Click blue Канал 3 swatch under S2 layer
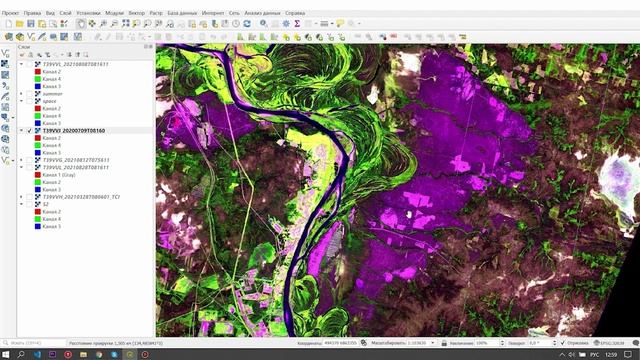 [38, 226]
